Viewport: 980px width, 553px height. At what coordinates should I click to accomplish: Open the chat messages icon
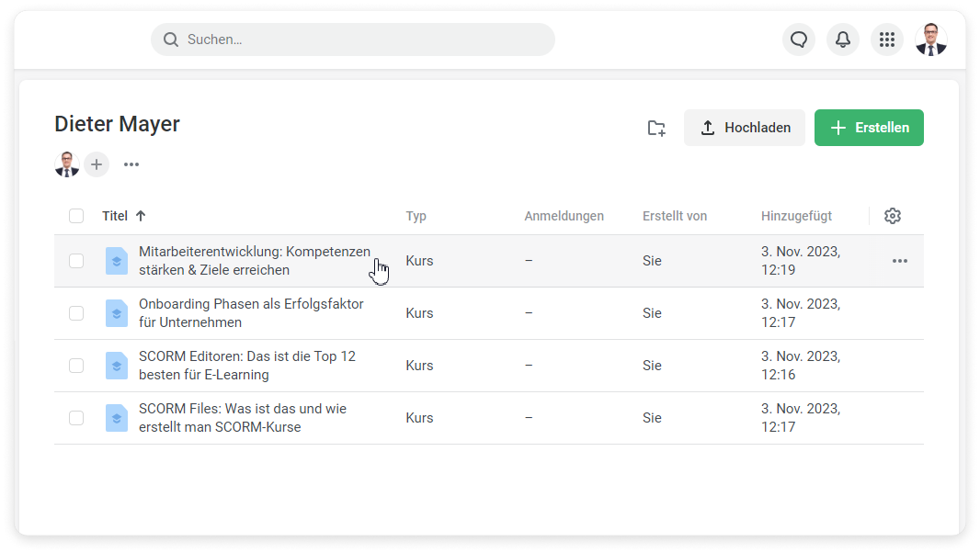pos(798,39)
